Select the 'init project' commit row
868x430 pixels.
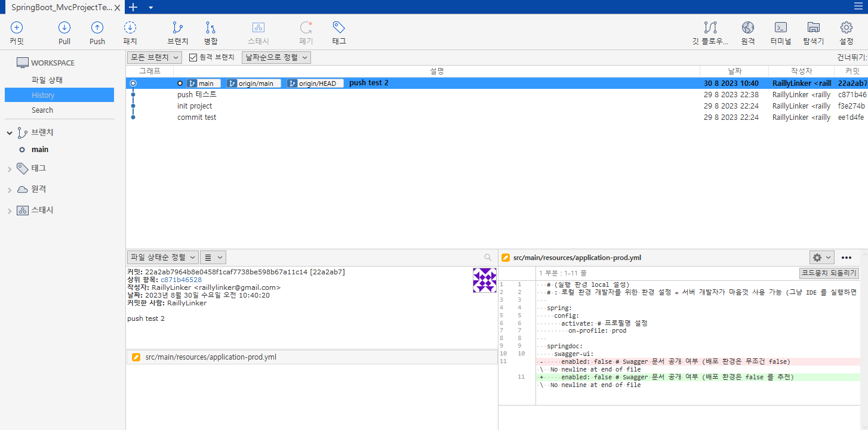[497, 106]
